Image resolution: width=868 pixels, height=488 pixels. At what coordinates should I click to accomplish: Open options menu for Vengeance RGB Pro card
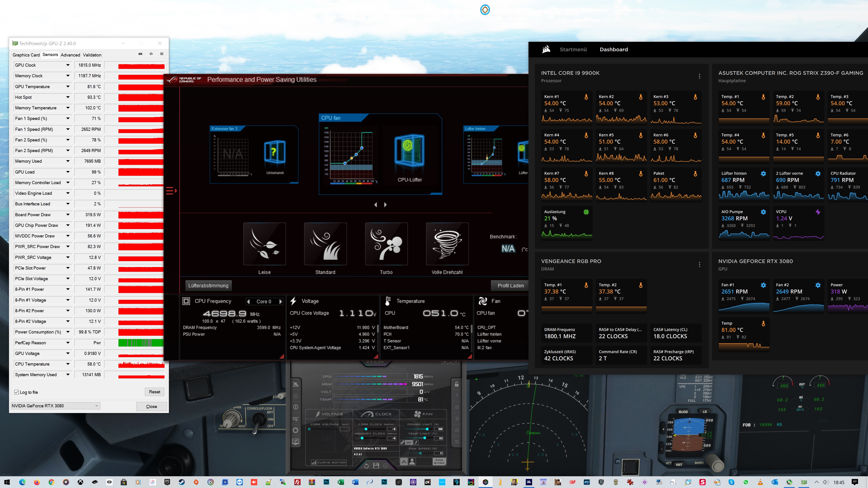click(x=700, y=265)
